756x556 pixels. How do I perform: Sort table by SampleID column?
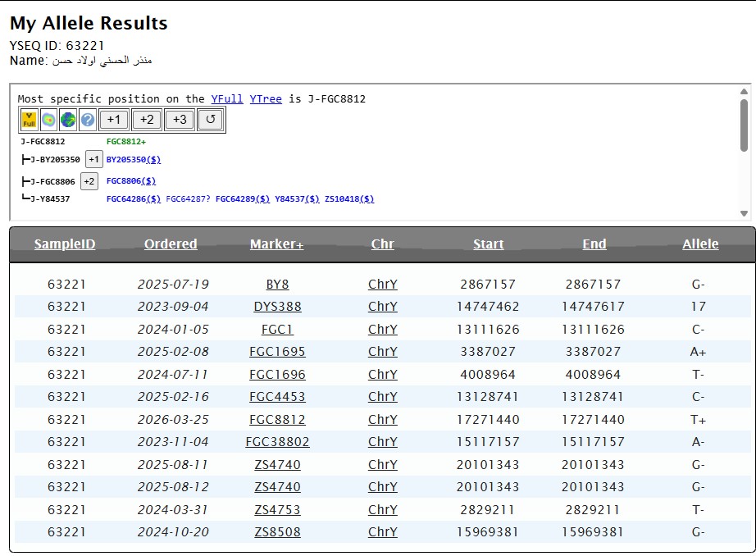coord(65,244)
